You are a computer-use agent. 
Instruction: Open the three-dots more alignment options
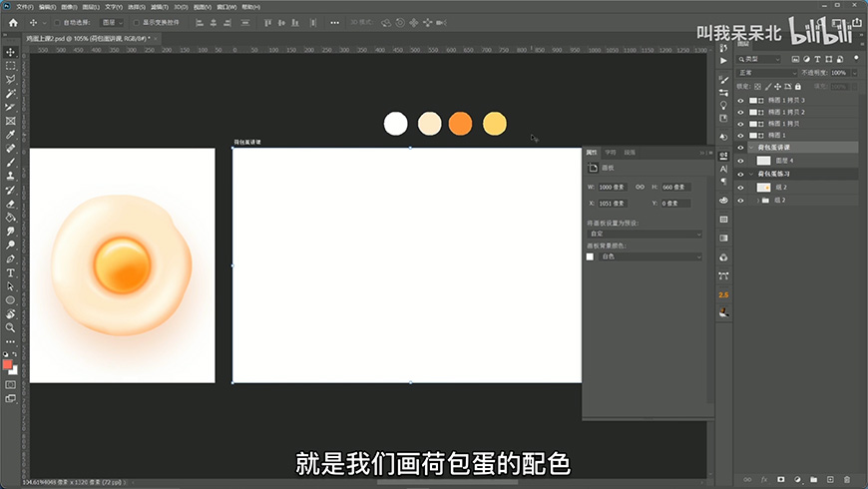(334, 23)
